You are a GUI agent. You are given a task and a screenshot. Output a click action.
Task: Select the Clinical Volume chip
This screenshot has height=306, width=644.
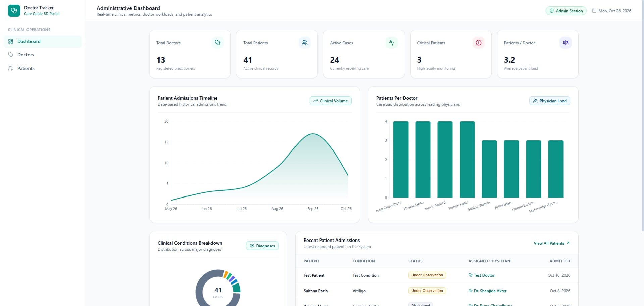330,101
